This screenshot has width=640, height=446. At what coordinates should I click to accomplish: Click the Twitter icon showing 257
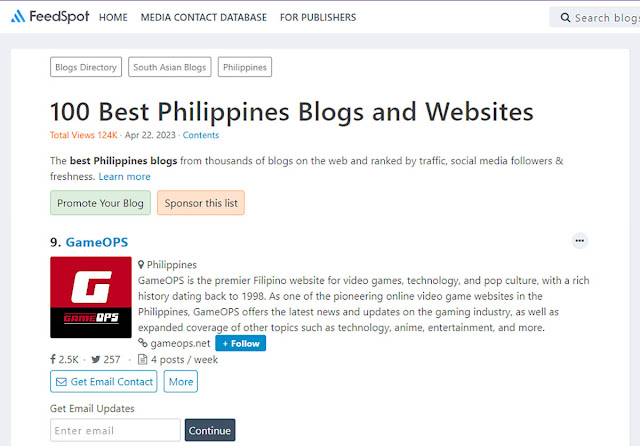point(96,359)
